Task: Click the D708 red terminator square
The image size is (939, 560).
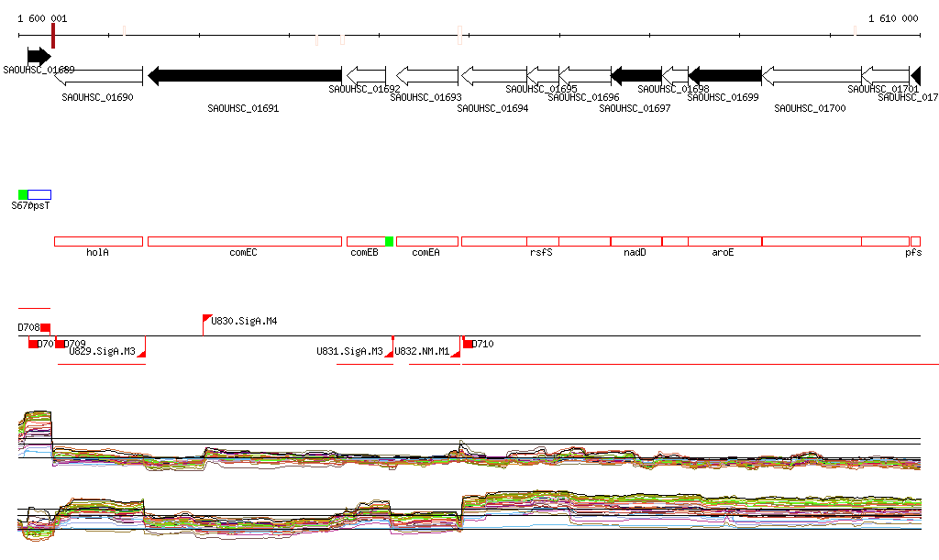Action: click(46, 328)
